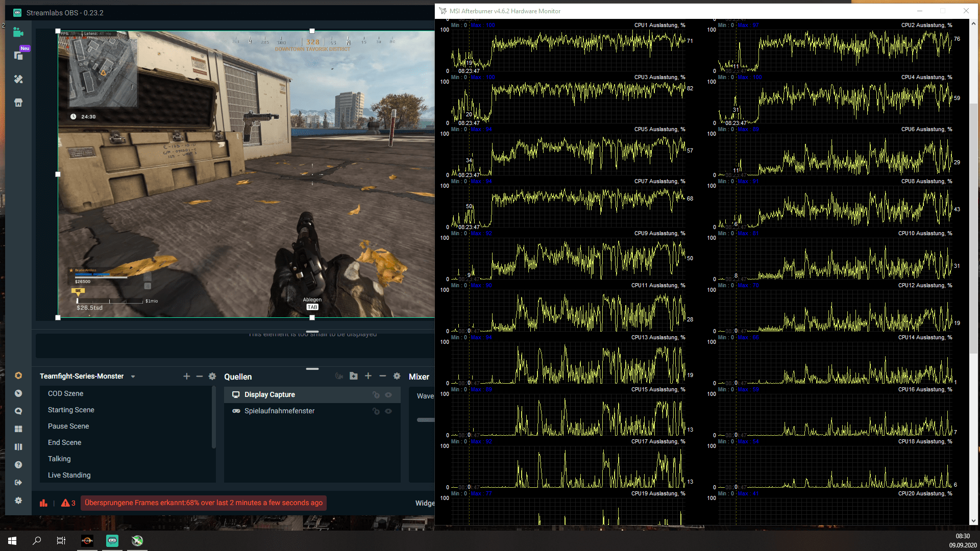Viewport: 980px width, 551px height.
Task: Open the App Store icon in sidebar
Action: (18, 103)
